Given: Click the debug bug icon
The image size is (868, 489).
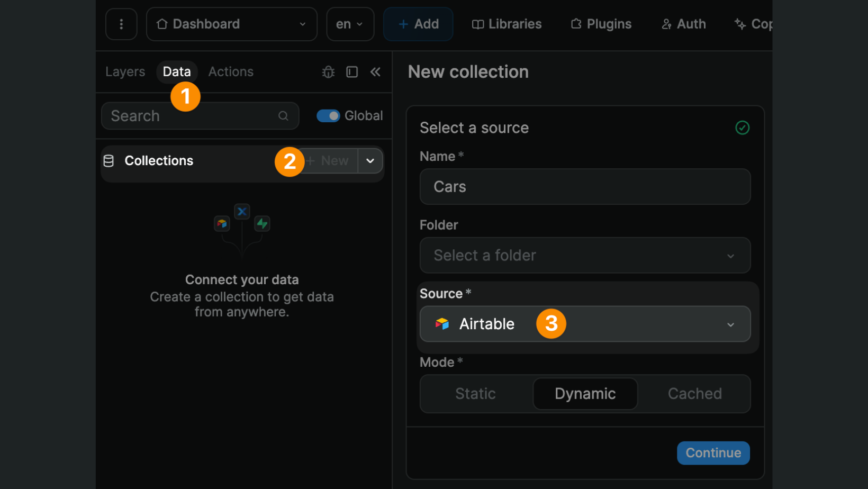Looking at the screenshot, I should 328,71.
